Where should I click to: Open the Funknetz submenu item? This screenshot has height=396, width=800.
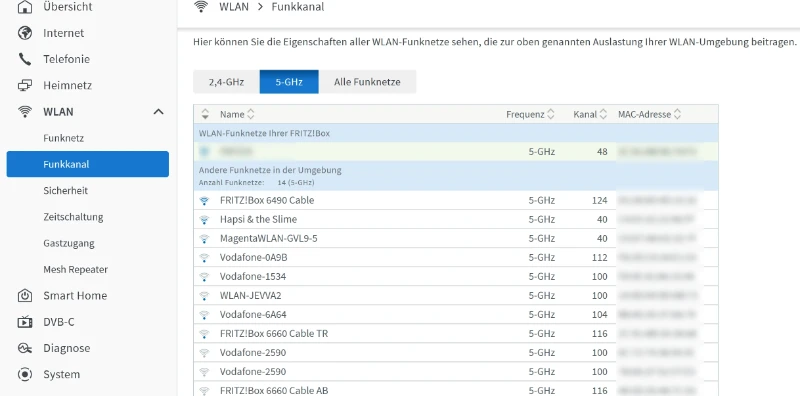click(64, 138)
